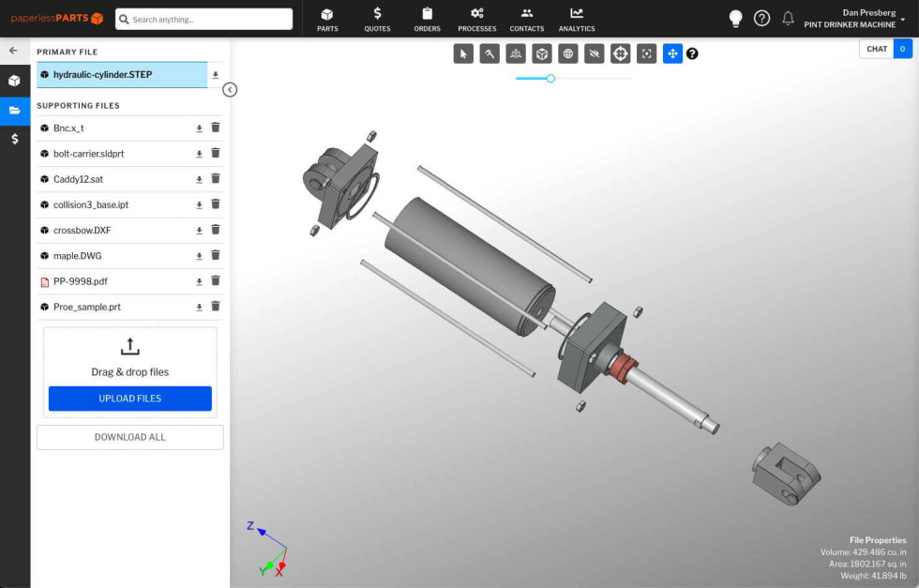Expand the notifications bell icon
The height and width of the screenshot is (588, 919).
coord(788,18)
